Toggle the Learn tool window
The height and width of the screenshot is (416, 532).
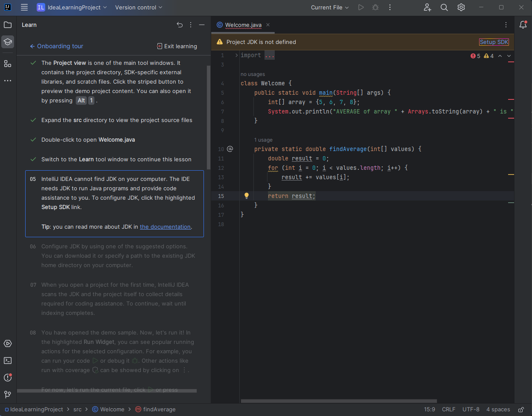click(x=8, y=42)
